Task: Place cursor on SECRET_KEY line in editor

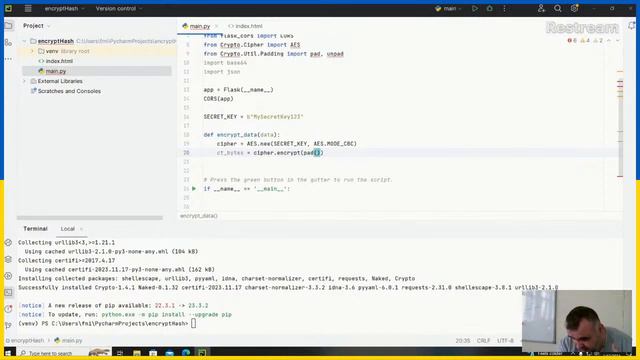Action: [x=253, y=117]
